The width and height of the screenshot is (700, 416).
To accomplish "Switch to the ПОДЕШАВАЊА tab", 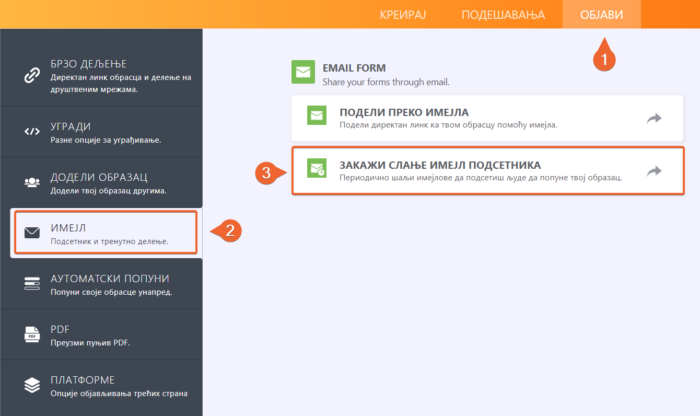I will 503,15.
